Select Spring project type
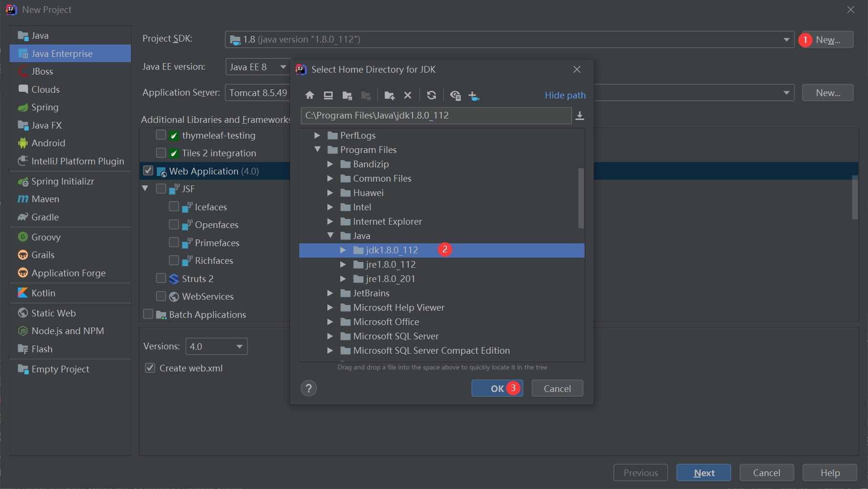The image size is (868, 489). 45,107
